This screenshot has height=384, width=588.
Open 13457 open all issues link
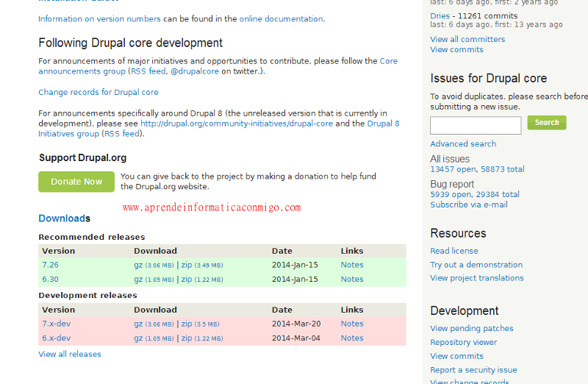pos(453,169)
